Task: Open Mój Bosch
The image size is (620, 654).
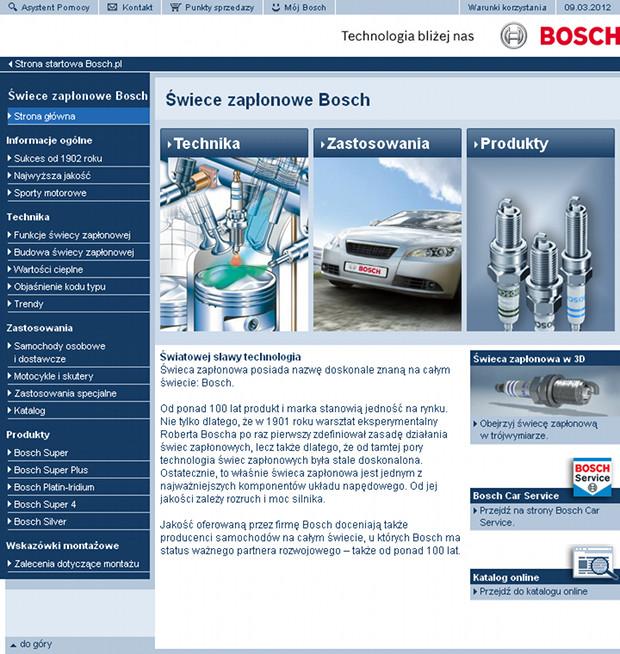Action: [305, 8]
